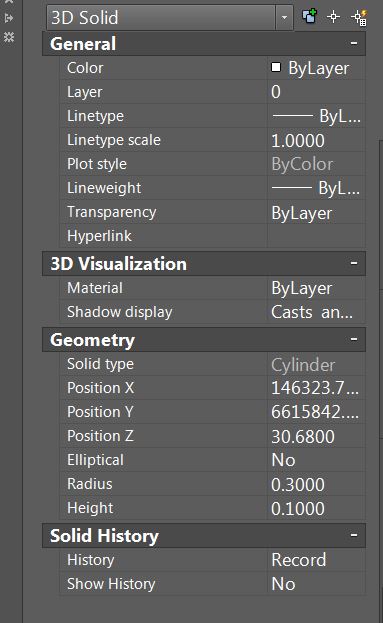Select the Elliptical property label
383x623 pixels.
[x=95, y=460]
